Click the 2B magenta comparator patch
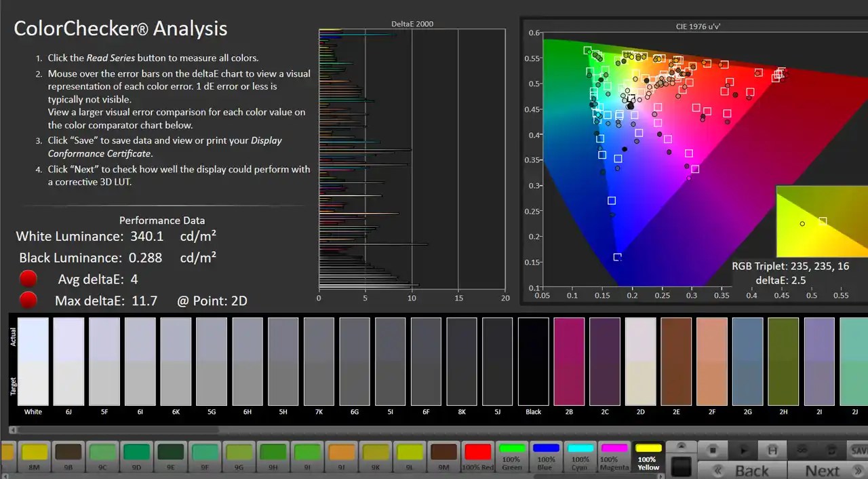The height and width of the screenshot is (479, 868). (x=569, y=362)
